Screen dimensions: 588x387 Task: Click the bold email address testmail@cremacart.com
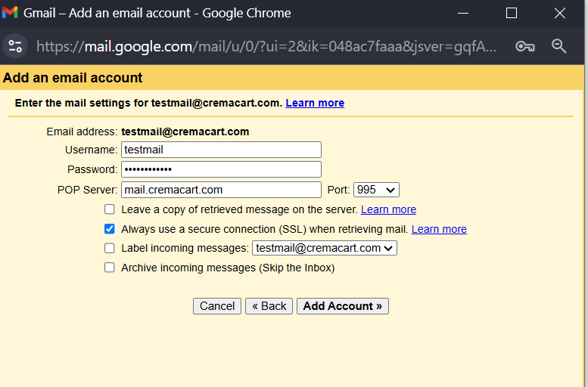click(185, 132)
